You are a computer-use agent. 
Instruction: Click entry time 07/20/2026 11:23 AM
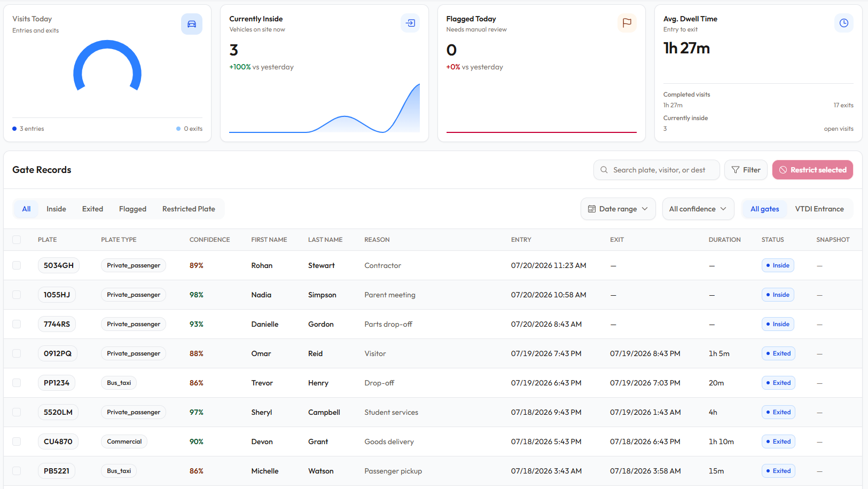click(549, 265)
